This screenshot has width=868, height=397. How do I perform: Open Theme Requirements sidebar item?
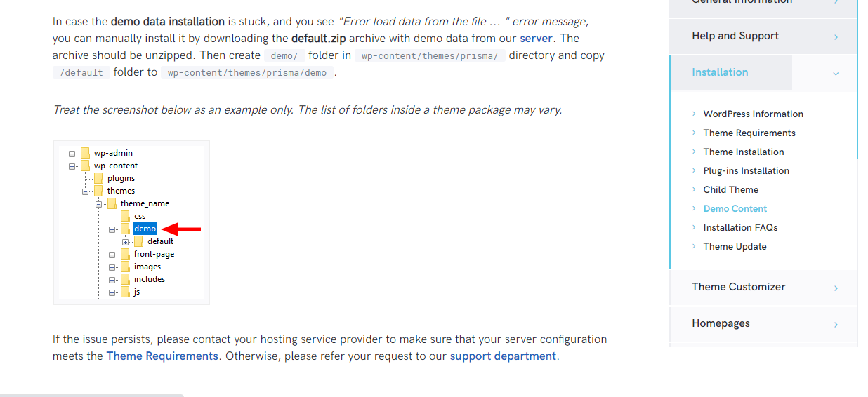pyautogui.click(x=749, y=133)
